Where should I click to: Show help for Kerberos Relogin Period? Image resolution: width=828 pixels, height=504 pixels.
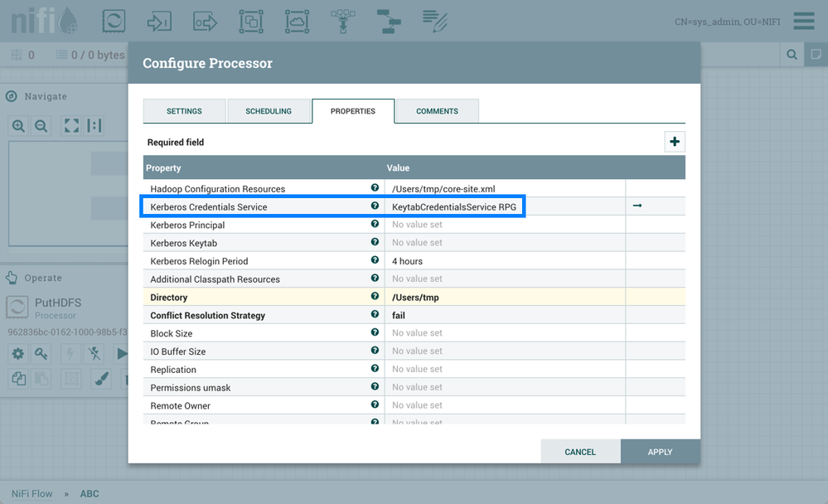click(375, 260)
